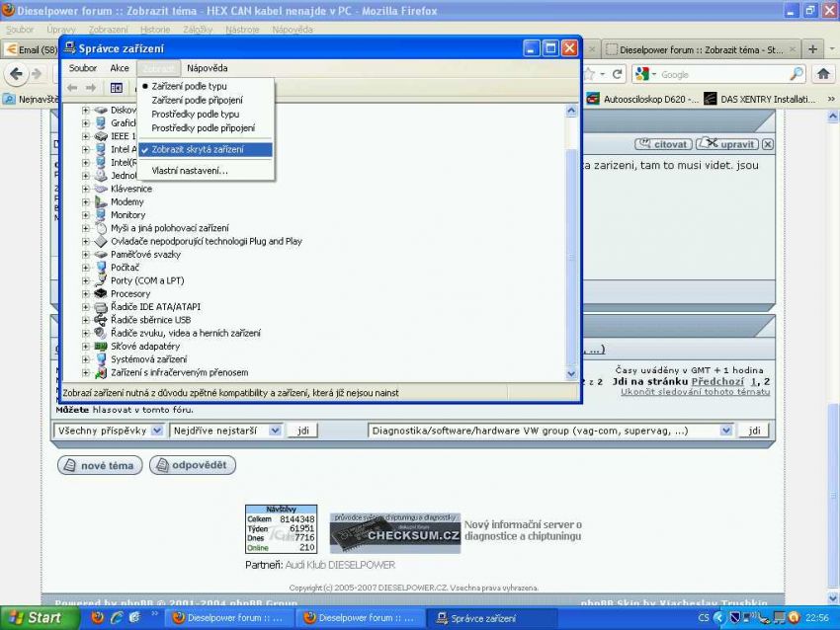The height and width of the screenshot is (630, 840).
Task: Click the Device Manager back arrow toolbar icon
Action: (73, 87)
